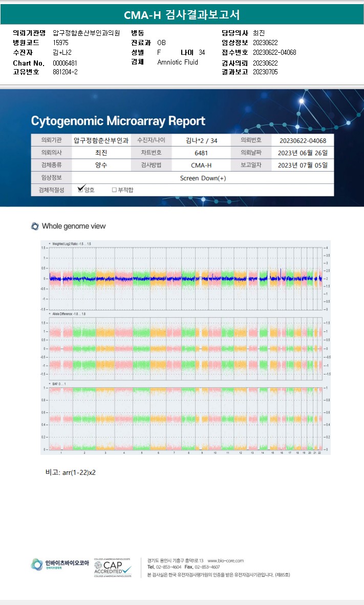Click the CMA-H 검사결과보고서 title banner
Screen dimensions: 364x605
(182, 15)
